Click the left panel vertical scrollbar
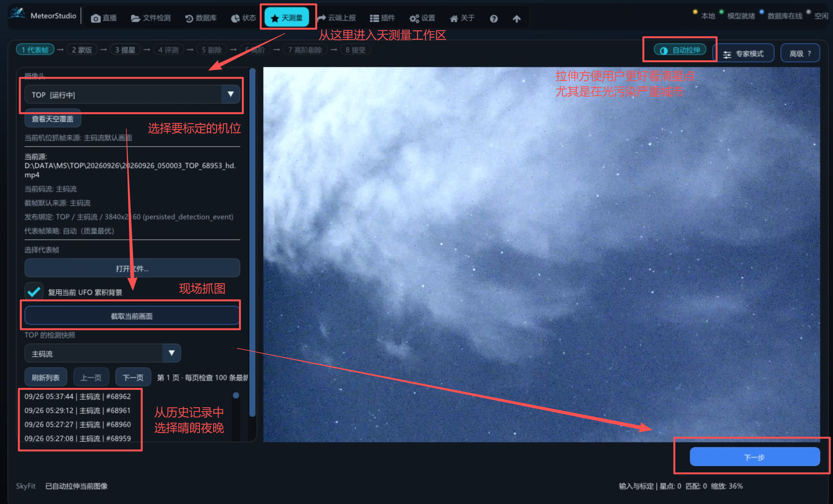The width and height of the screenshot is (833, 504). pos(252,242)
